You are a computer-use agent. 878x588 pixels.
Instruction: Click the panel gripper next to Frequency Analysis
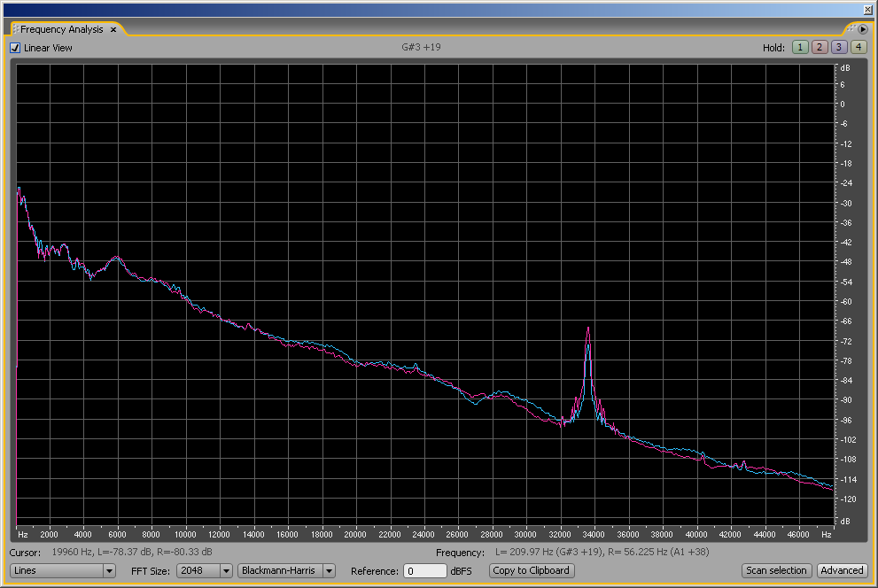[15, 30]
